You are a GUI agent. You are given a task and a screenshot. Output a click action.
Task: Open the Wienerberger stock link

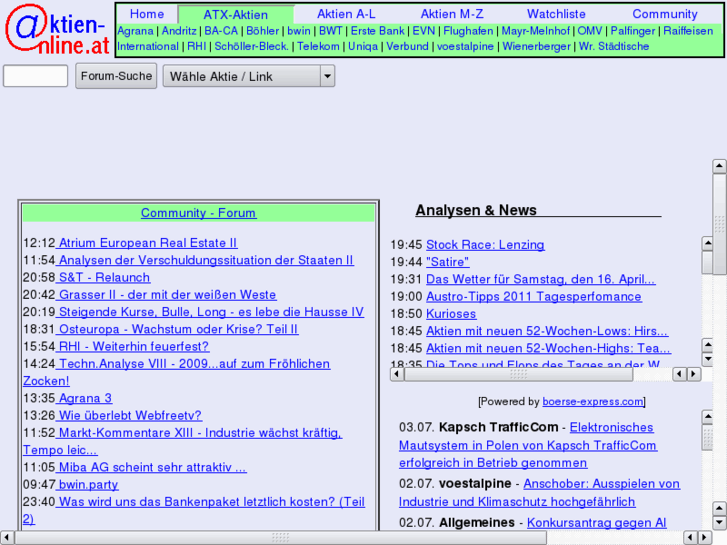coord(536,46)
